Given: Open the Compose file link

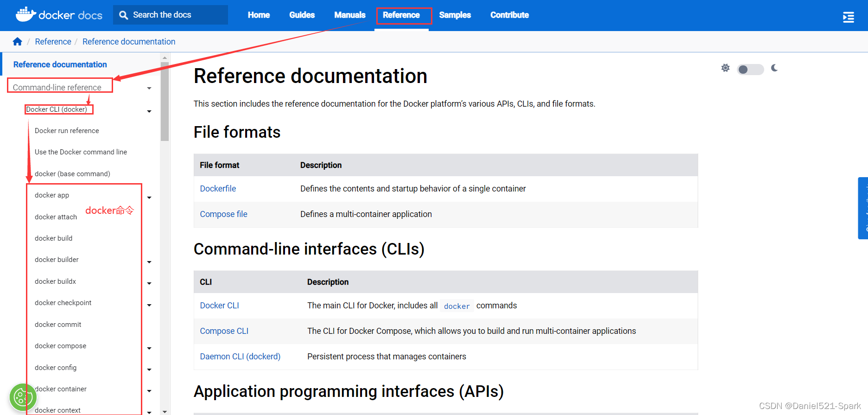Looking at the screenshot, I should 223,214.
